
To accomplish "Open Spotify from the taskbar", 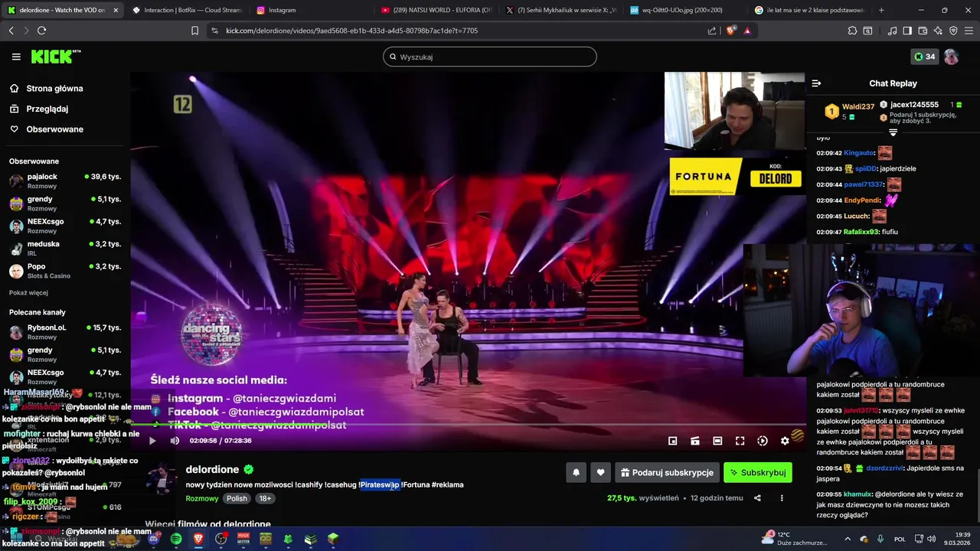I will tap(176, 539).
